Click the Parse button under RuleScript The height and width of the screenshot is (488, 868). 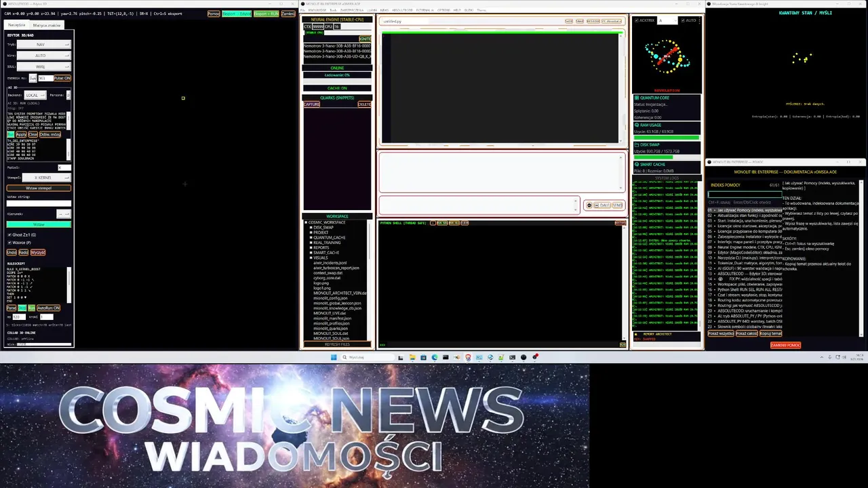(x=12, y=308)
